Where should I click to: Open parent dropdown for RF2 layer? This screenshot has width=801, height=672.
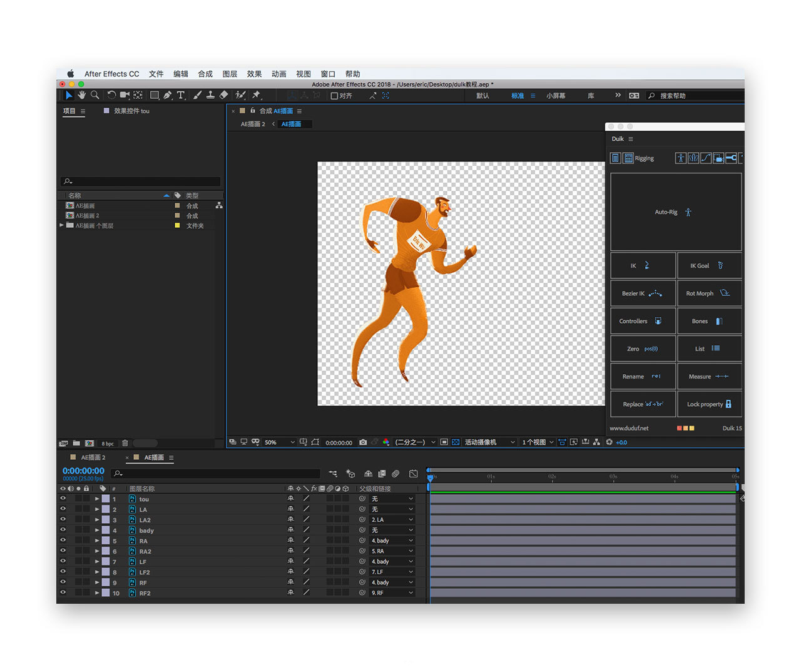pyautogui.click(x=392, y=593)
